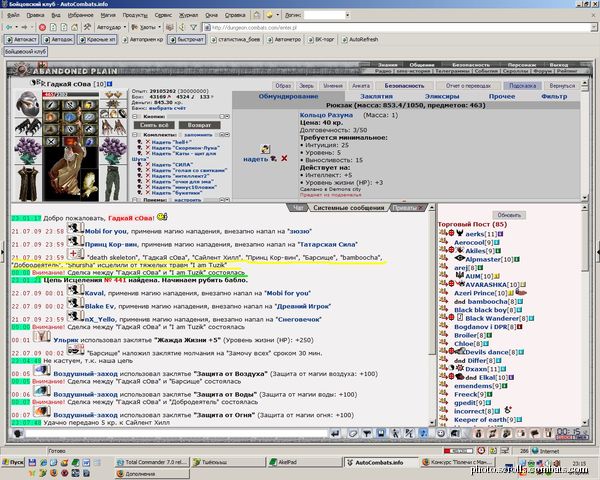This screenshot has width=600, height=480.
Task: Open the Журнал menu
Action: click(x=189, y=15)
